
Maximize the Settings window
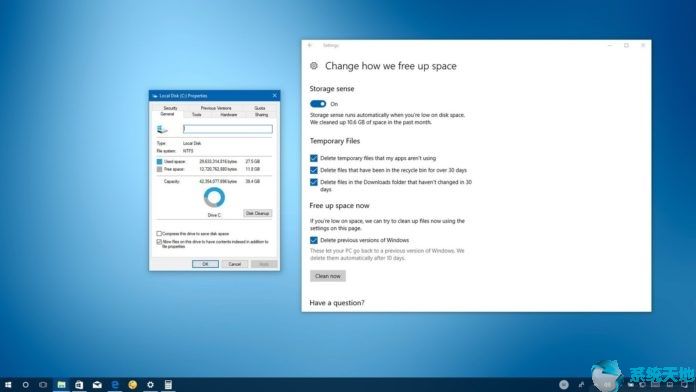pos(626,45)
